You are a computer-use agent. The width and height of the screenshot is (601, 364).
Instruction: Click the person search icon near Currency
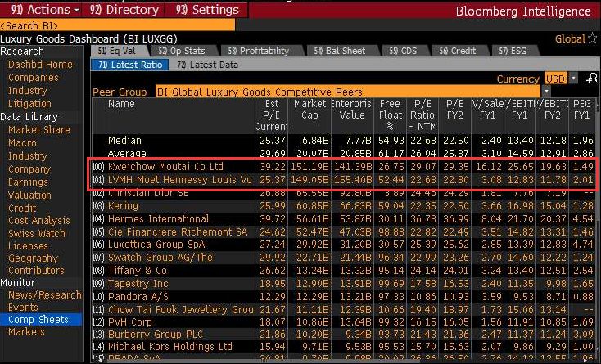(591, 79)
